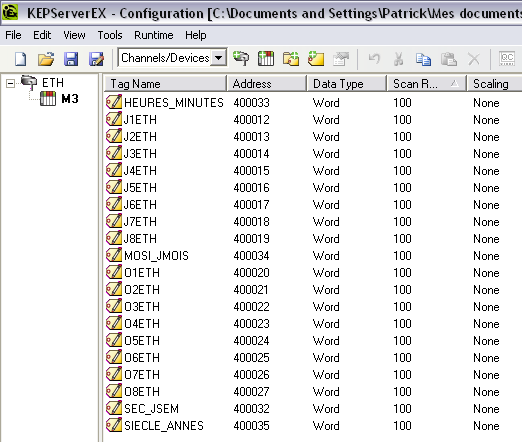
Task: Select the J6ETH tag name
Action: (x=140, y=205)
